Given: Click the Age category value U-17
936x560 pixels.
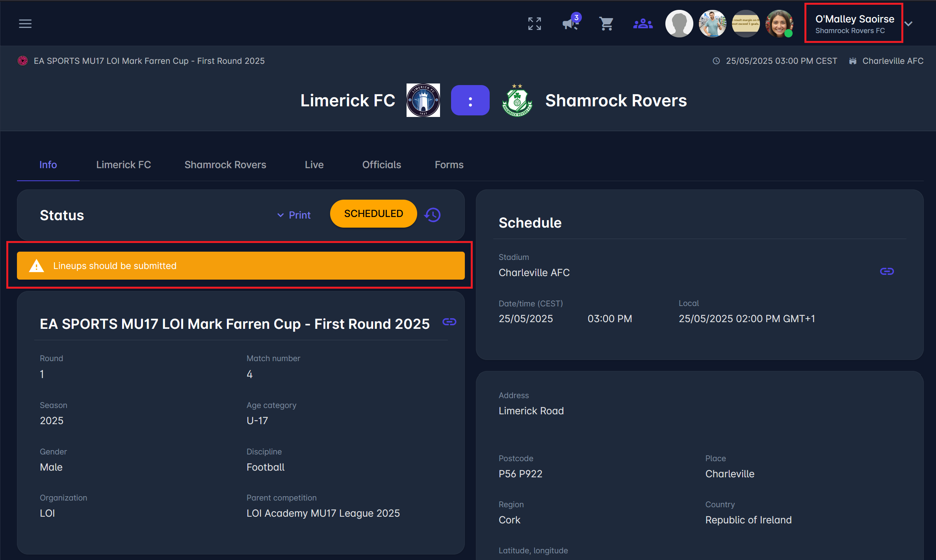Looking at the screenshot, I should tap(257, 421).
